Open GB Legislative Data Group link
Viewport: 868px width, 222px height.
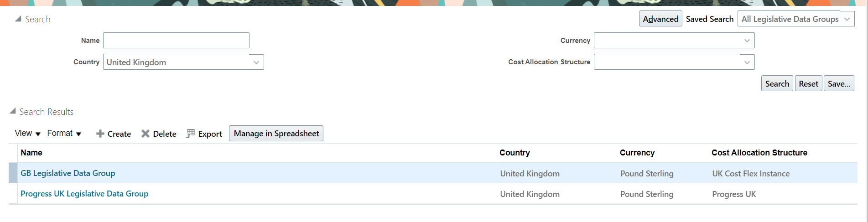point(68,173)
